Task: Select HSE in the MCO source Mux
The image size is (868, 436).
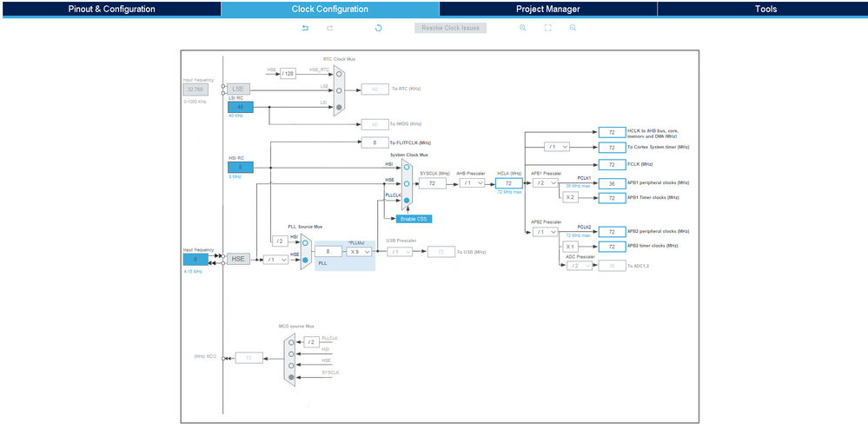Action: point(291,366)
